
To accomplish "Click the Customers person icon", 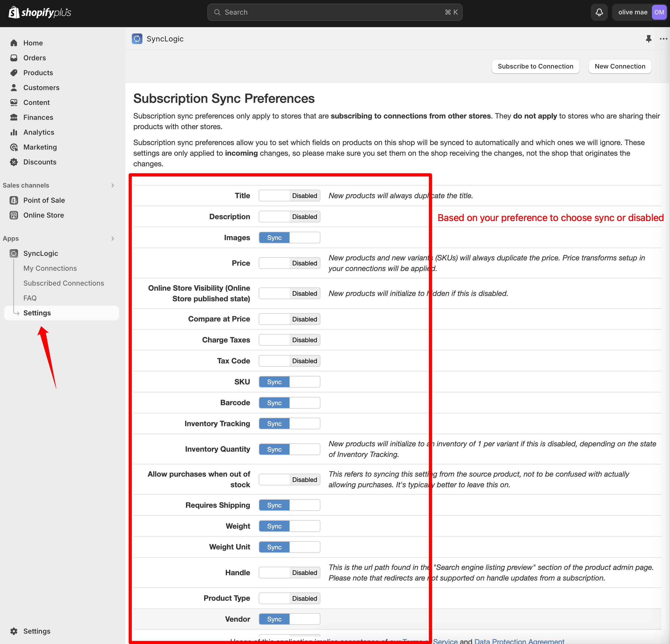I will click(x=14, y=87).
